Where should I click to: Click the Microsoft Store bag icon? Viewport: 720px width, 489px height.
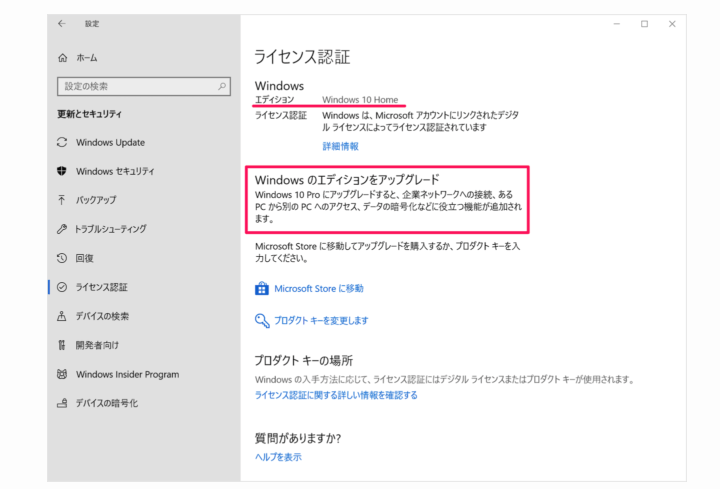(x=262, y=288)
